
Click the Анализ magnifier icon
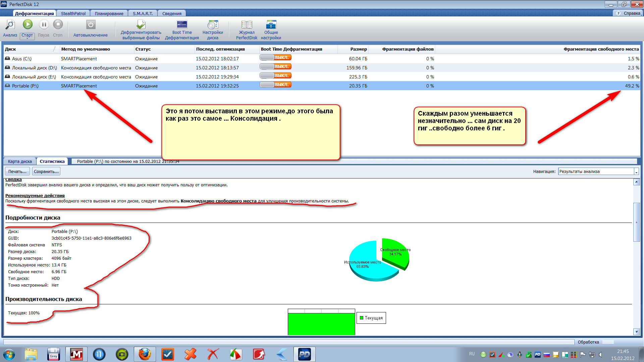point(10,24)
